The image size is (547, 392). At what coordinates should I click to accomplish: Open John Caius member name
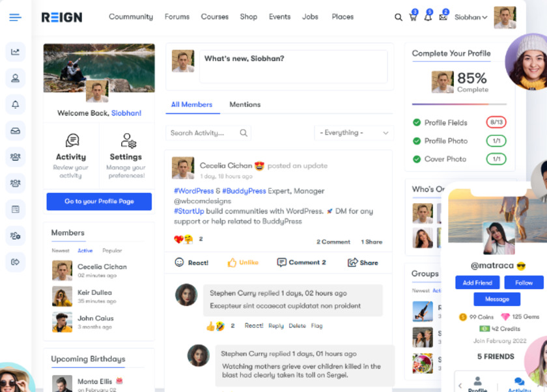[x=95, y=318]
